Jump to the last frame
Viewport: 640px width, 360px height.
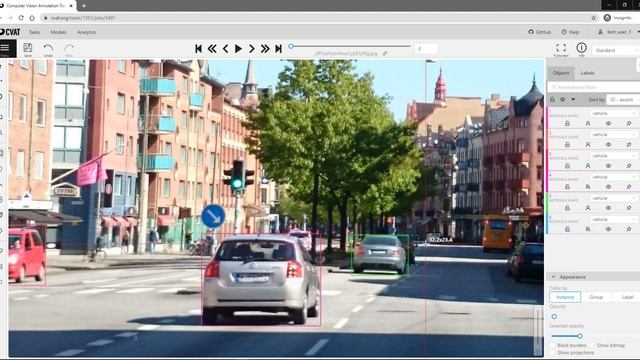278,49
